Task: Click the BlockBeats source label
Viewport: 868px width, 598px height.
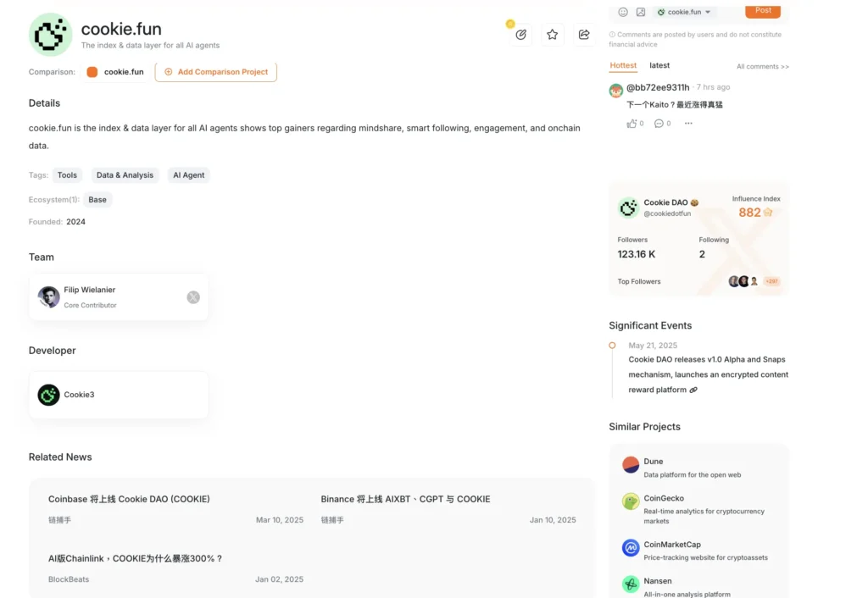Action: point(69,579)
